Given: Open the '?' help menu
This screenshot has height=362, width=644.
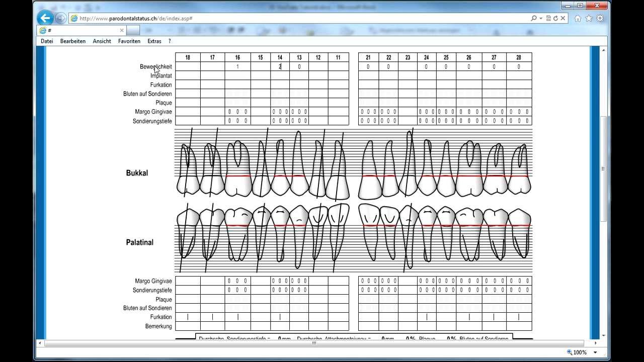Looking at the screenshot, I should (170, 41).
